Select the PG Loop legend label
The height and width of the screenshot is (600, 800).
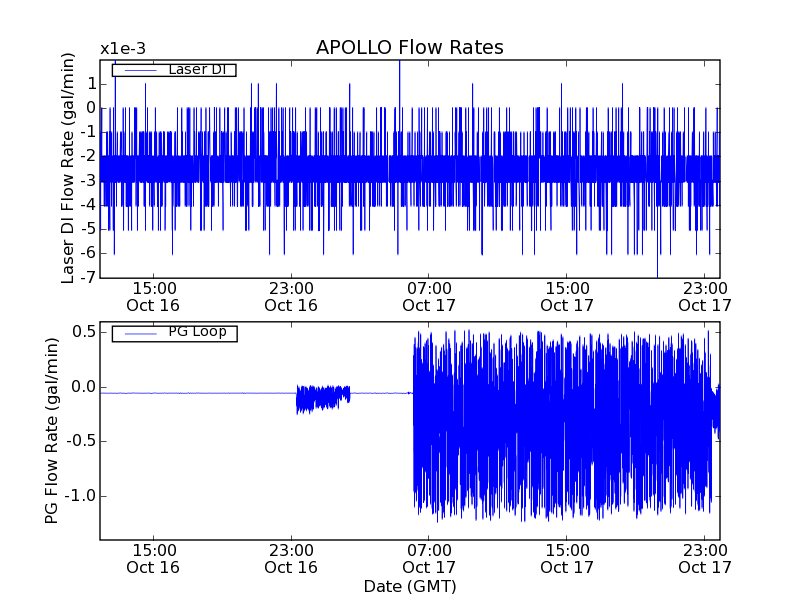point(196,331)
